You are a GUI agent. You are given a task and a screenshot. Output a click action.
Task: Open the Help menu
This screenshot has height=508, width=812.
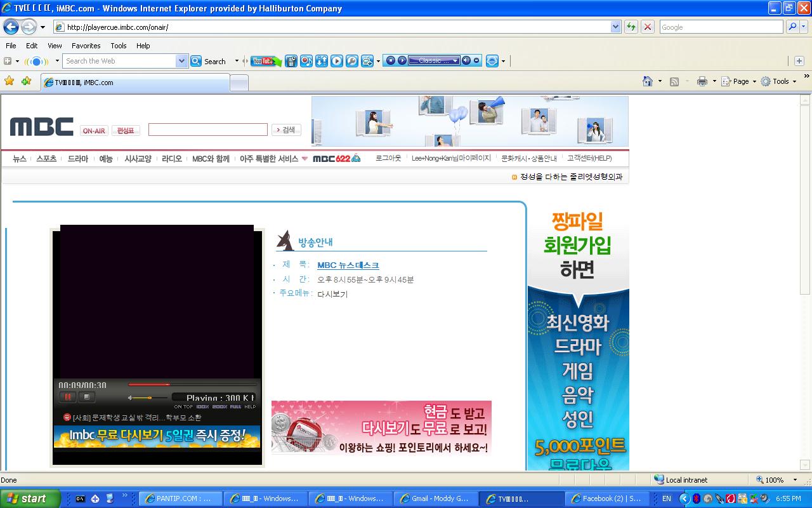[x=143, y=46]
